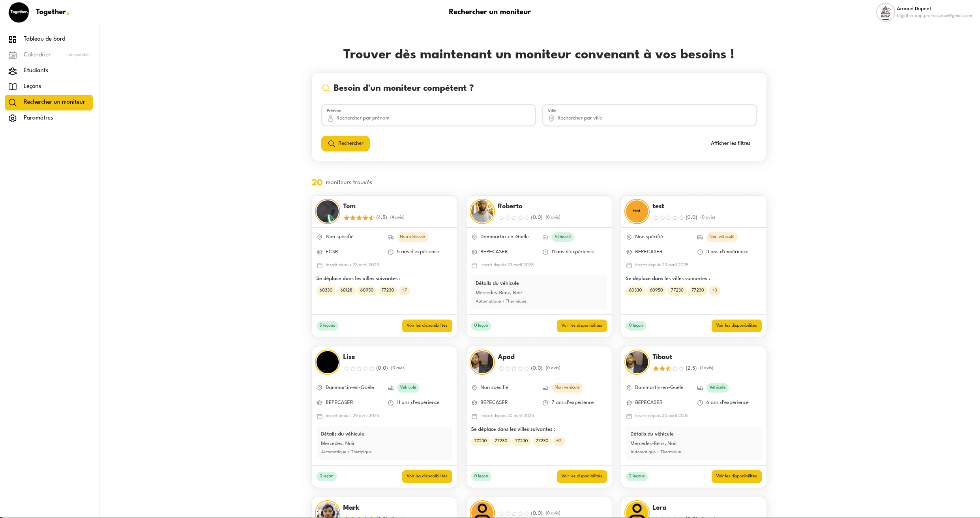Screen dimensions: 980x518
Task: Click Apad's Non véhiculé tag
Action: click(567, 388)
